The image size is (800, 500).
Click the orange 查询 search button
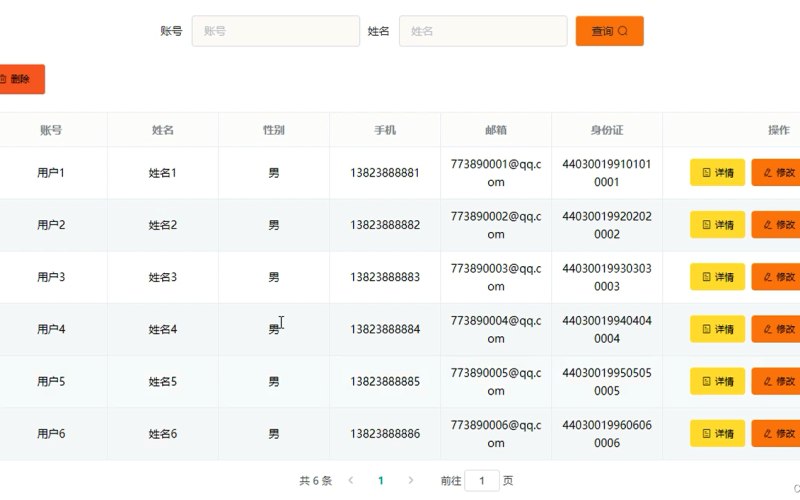coord(609,31)
